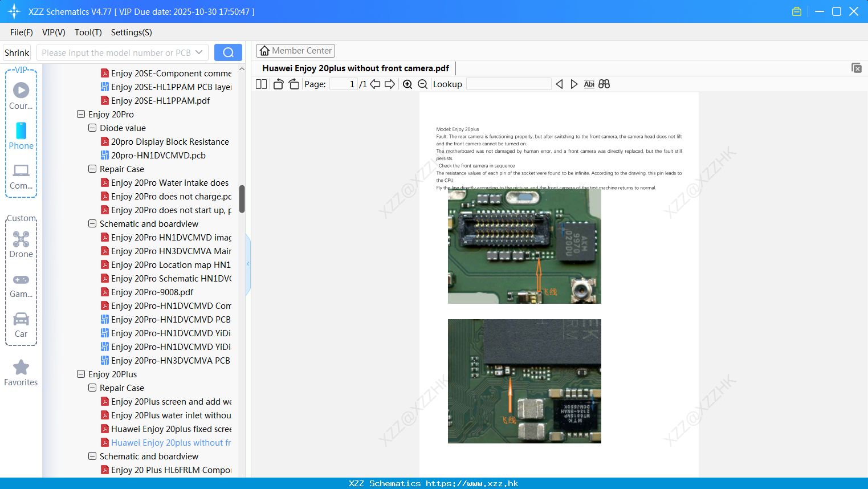Rotate the PDF page clockwise
The image size is (868, 489).
294,84
